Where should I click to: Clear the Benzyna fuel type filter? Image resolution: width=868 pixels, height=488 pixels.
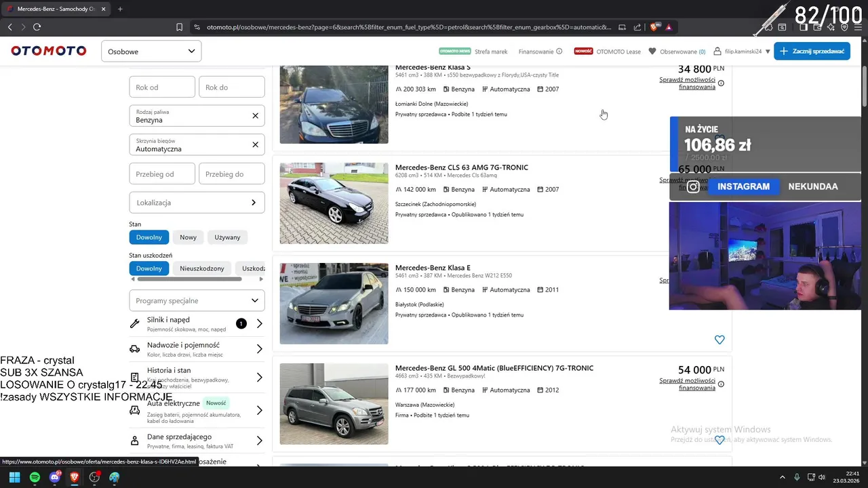[x=255, y=116]
